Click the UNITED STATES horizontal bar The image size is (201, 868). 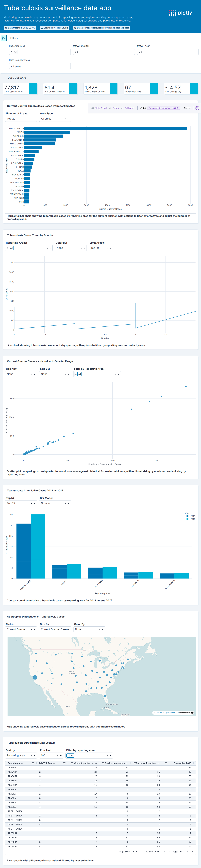click(x=105, y=128)
